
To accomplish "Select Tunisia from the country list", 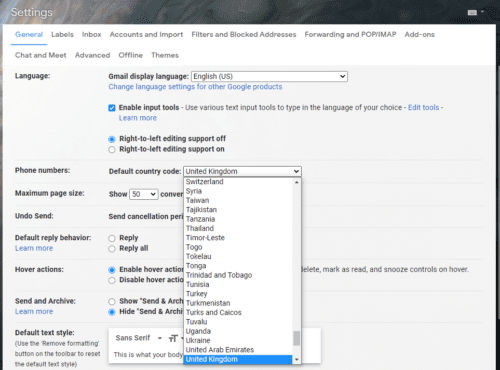I will [238, 284].
